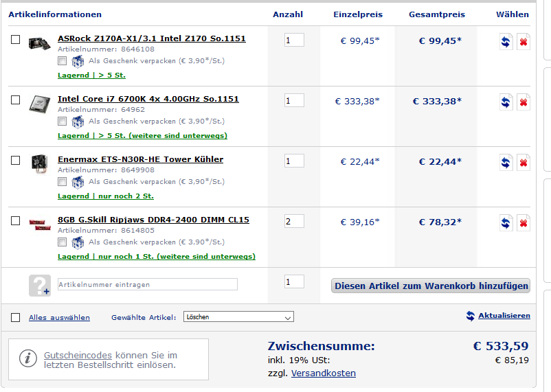Focus the quantity field for ASRock Z170A
This screenshot has height=392, width=551.
(x=294, y=40)
